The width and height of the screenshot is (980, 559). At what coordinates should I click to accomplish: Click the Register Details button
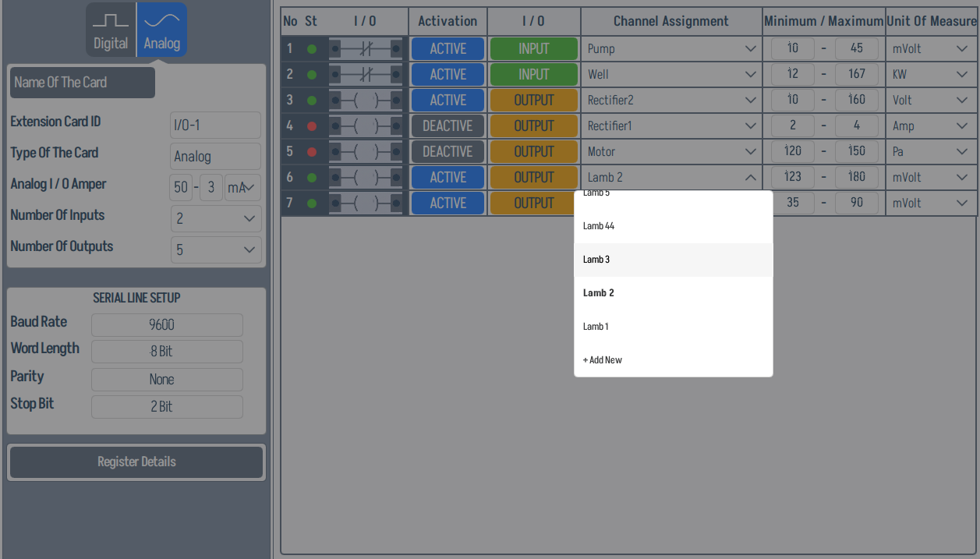coord(136,462)
